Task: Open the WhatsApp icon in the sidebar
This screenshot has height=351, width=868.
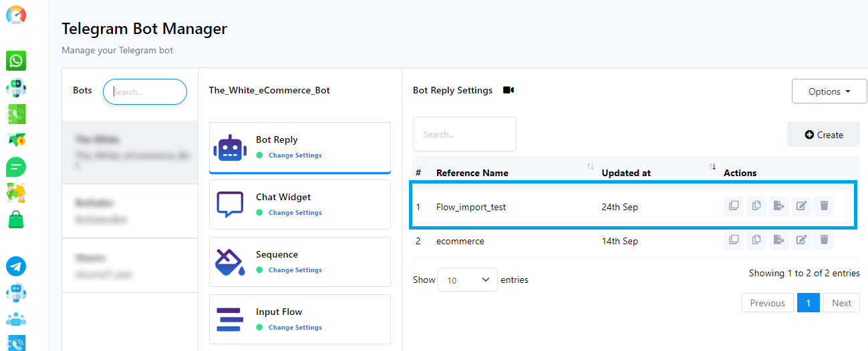Action: click(x=16, y=61)
